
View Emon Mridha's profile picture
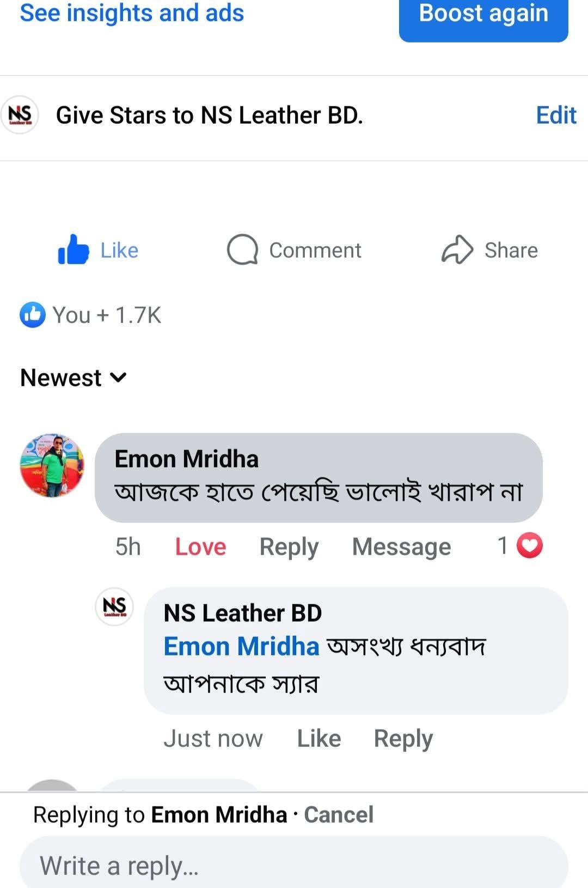52,466
